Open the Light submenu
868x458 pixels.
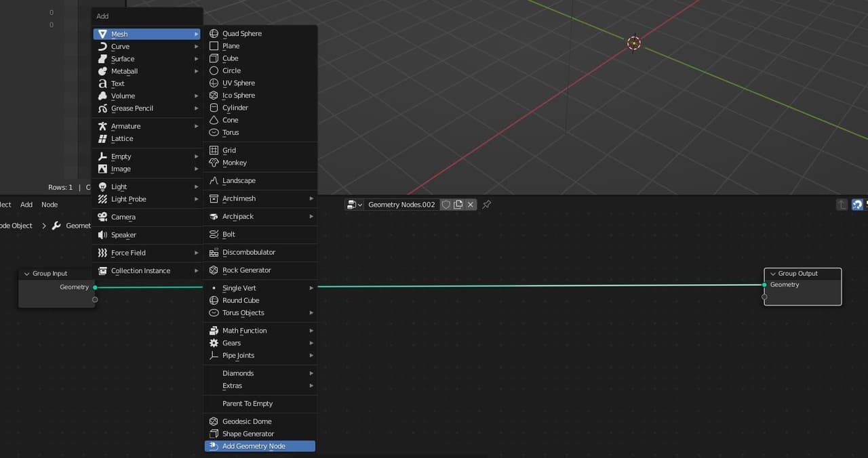146,186
